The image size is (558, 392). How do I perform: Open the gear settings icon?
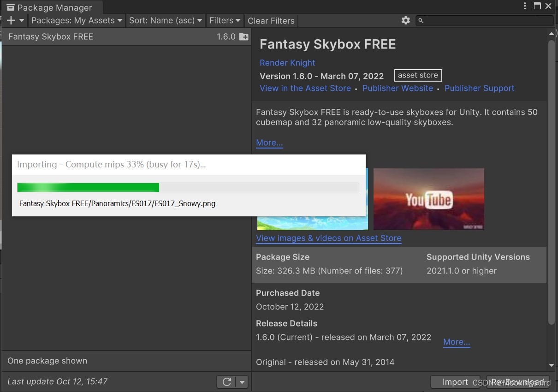[x=406, y=20]
